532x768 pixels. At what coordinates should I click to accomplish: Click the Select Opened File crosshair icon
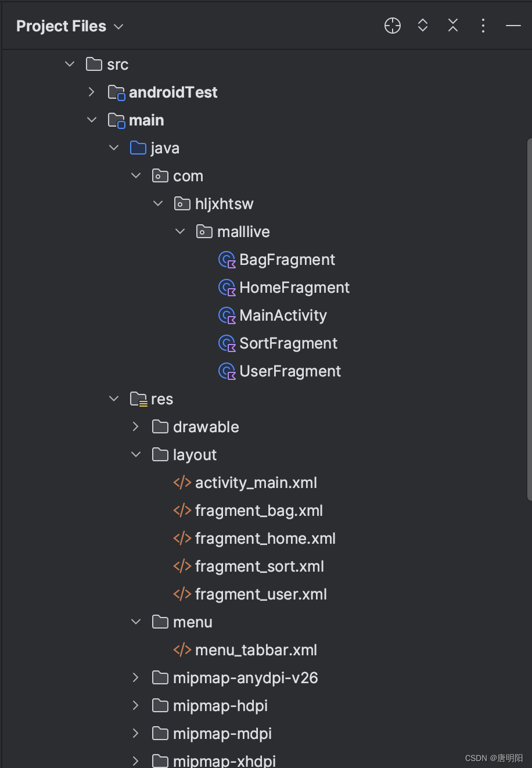pyautogui.click(x=392, y=26)
